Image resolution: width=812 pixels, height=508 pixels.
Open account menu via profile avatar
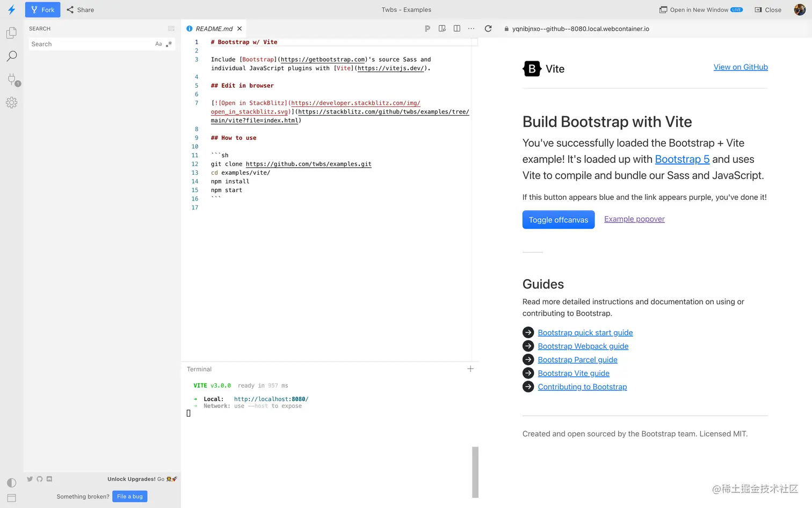point(800,10)
